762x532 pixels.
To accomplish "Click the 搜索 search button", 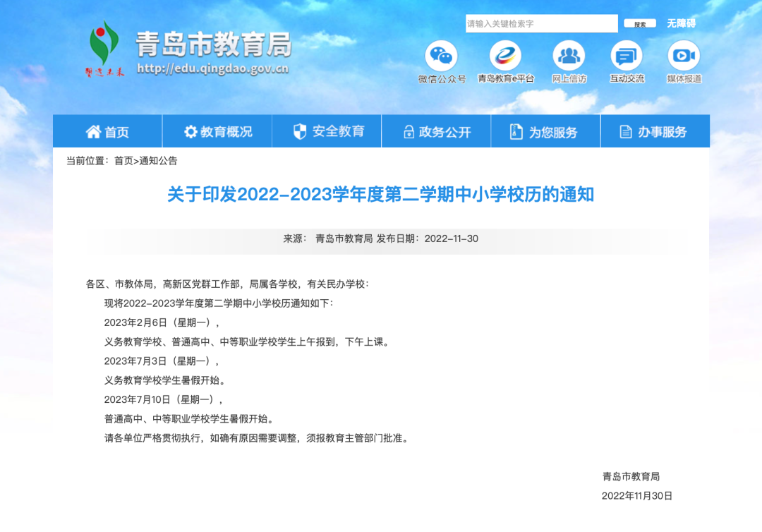I will [x=640, y=23].
